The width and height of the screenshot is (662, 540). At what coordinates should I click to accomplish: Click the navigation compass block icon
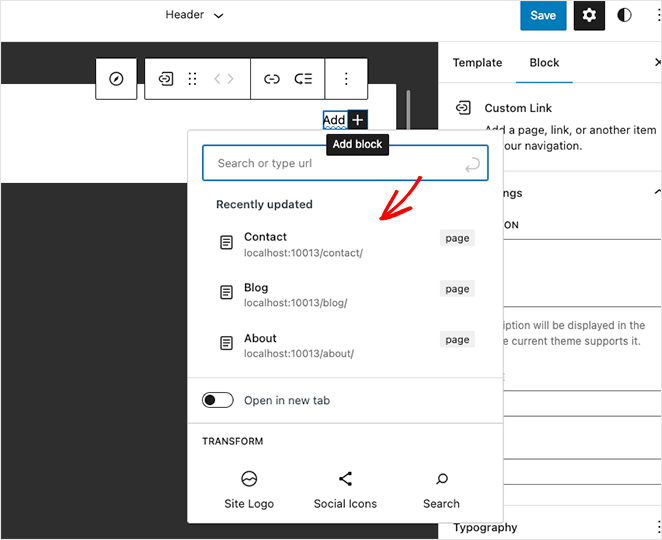pos(116,79)
